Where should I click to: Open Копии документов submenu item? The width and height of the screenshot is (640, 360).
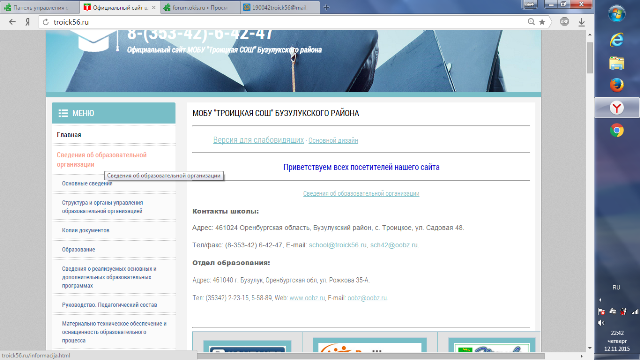pos(85,230)
